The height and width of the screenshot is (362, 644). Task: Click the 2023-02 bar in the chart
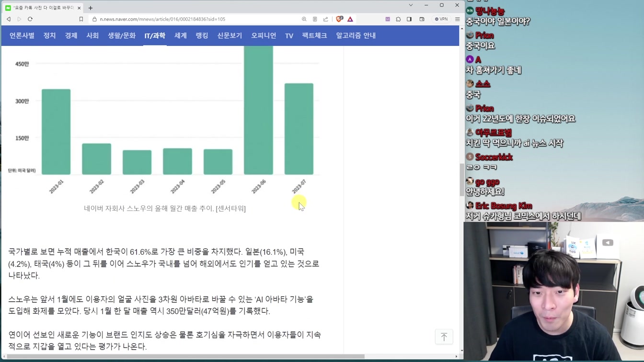tap(96, 159)
